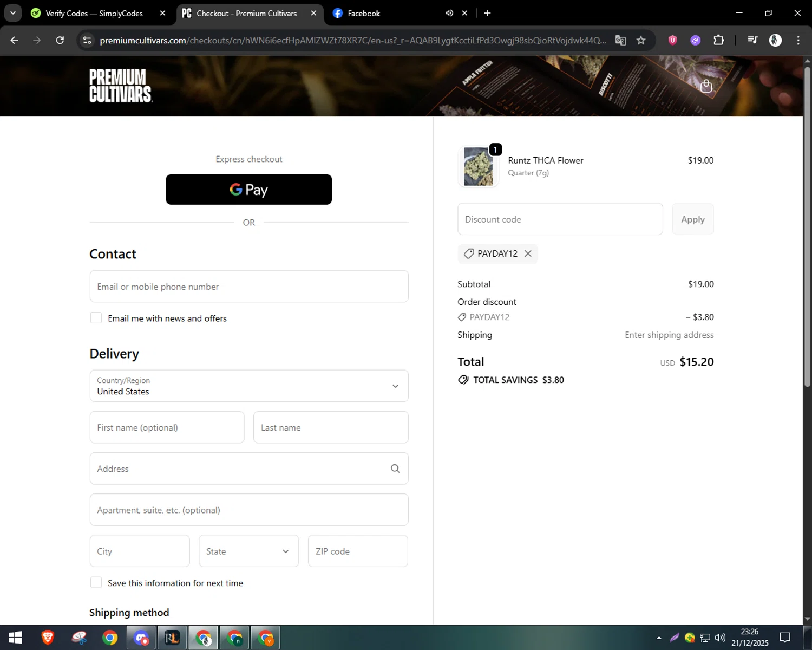
Task: Open the Extensions puzzle icon
Action: tap(719, 40)
